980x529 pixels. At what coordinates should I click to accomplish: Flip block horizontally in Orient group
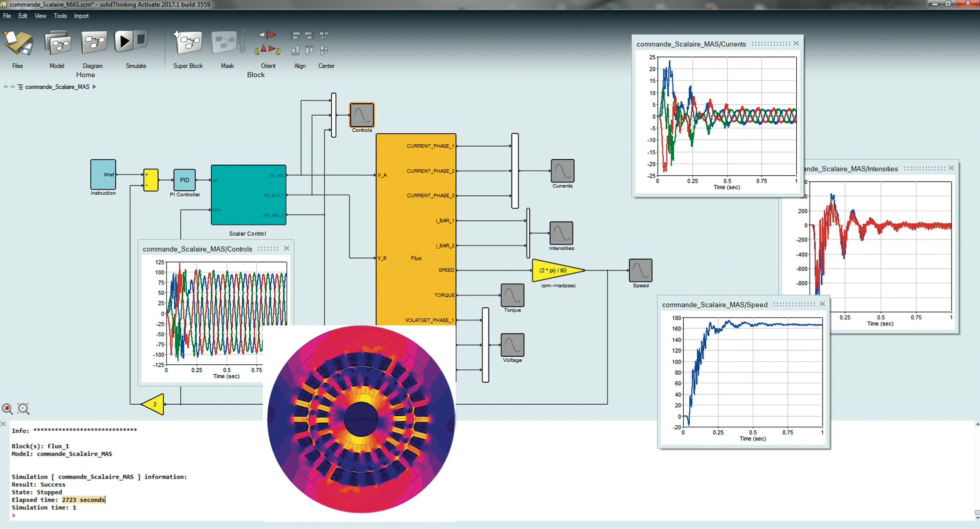[267, 35]
